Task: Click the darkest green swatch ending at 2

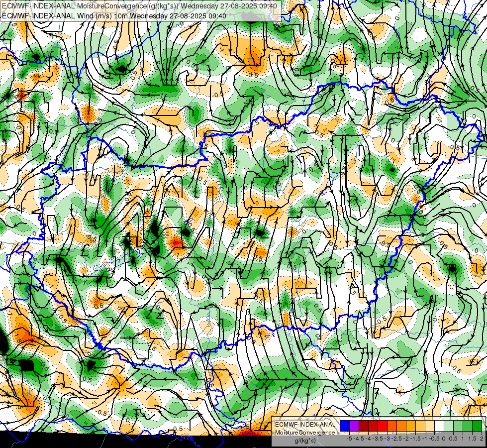Action: (477, 426)
